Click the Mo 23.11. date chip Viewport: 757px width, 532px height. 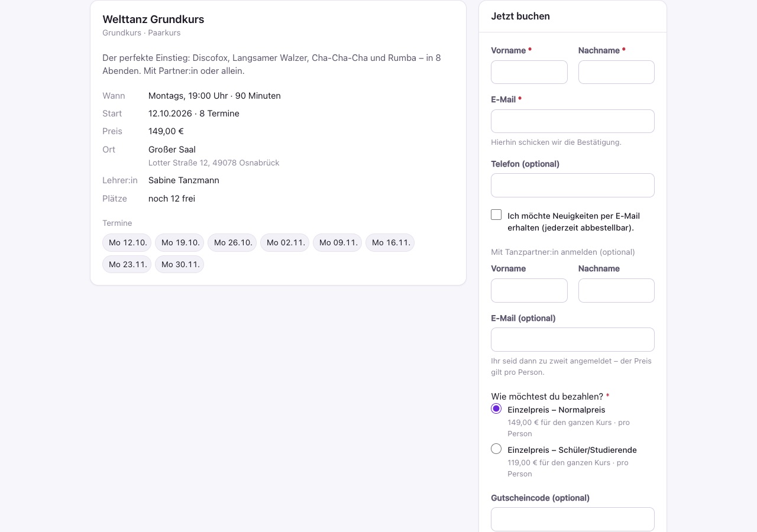pyautogui.click(x=127, y=264)
